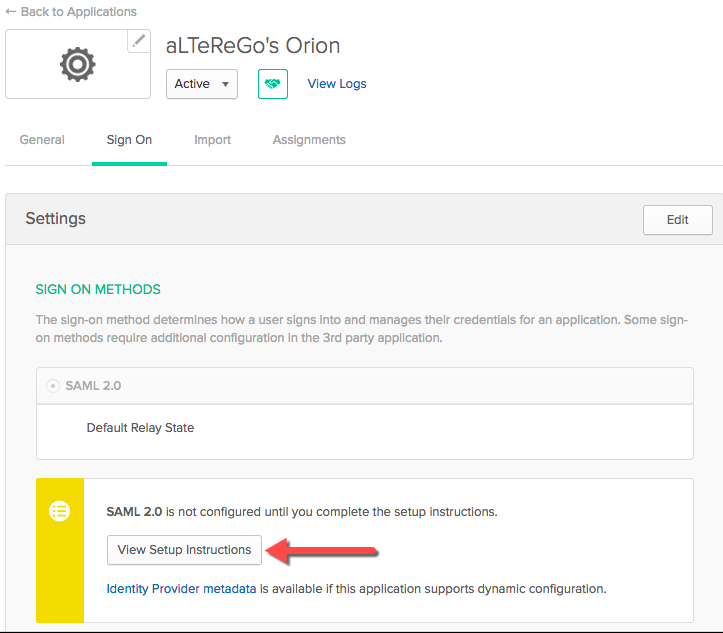Switch to the General tab
The height and width of the screenshot is (633, 723).
click(x=42, y=140)
